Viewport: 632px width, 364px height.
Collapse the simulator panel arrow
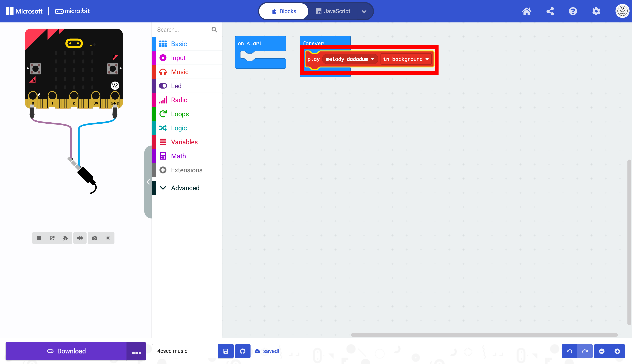coord(148,182)
